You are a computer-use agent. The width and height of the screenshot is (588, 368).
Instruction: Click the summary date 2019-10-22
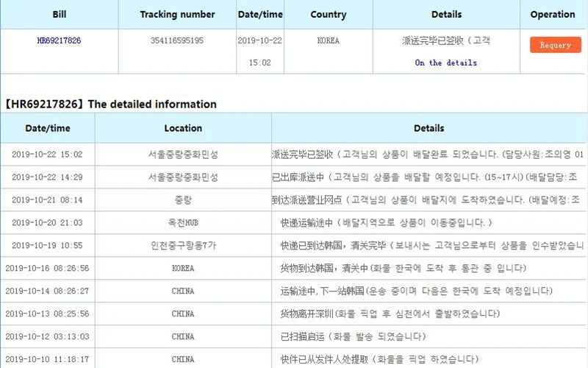[x=259, y=40]
